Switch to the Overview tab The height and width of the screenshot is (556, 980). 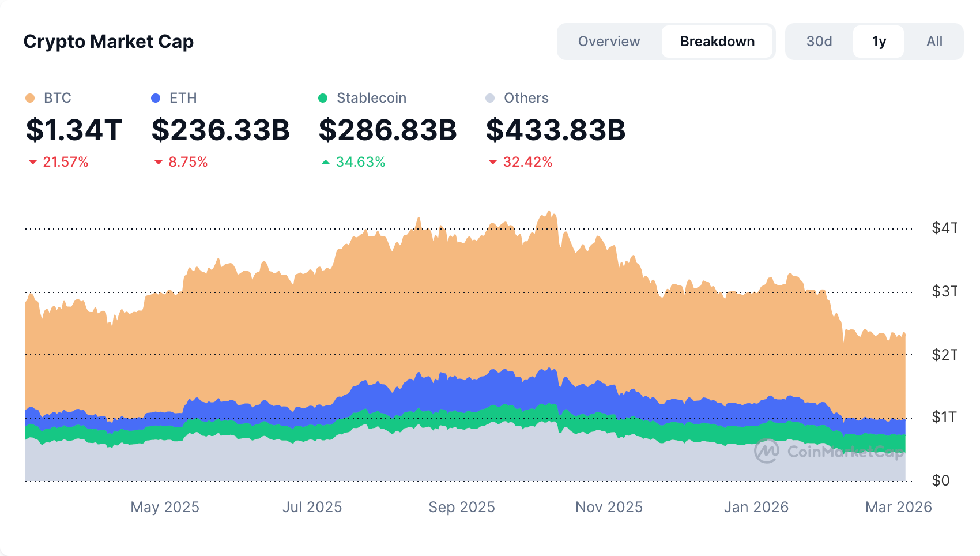[x=609, y=41]
